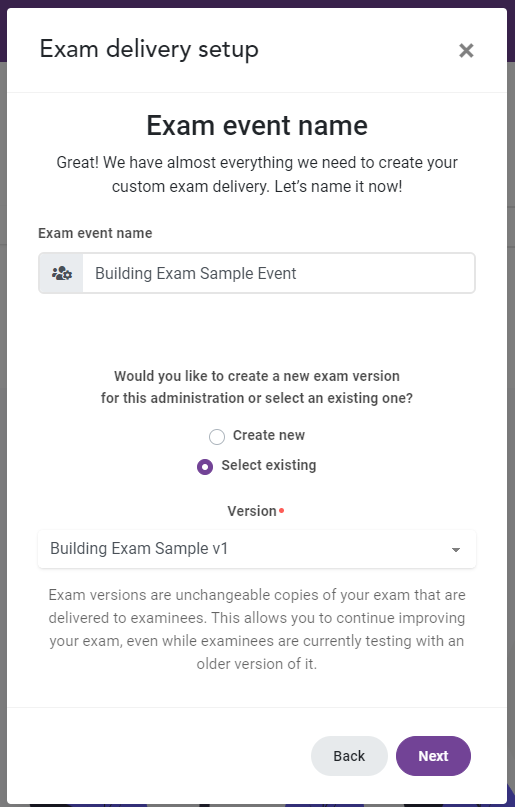The width and height of the screenshot is (515, 807).
Task: Click the gray exam versions helper paragraph
Action: pos(257,629)
